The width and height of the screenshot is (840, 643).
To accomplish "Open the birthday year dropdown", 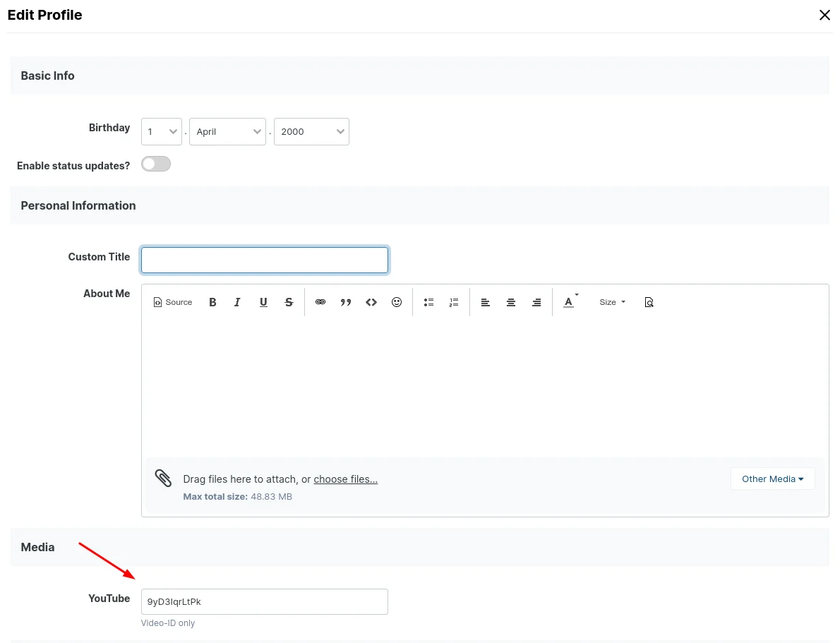I will [x=311, y=132].
